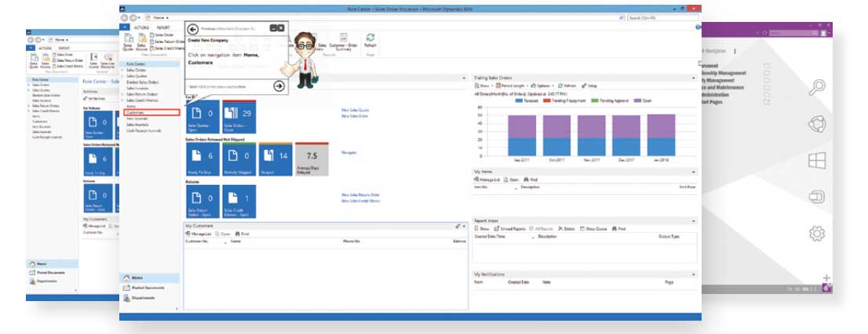Click the New Sales Return Order link

tap(360, 194)
